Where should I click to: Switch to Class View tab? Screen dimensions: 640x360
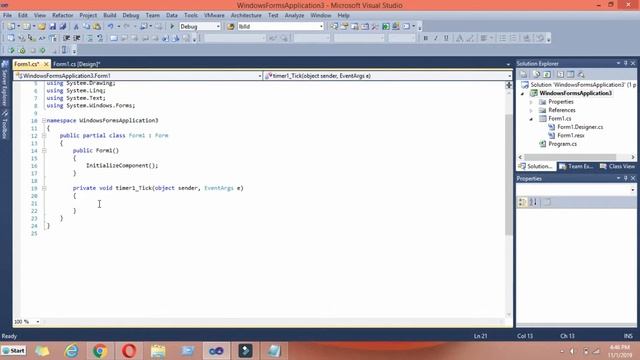click(x=618, y=166)
